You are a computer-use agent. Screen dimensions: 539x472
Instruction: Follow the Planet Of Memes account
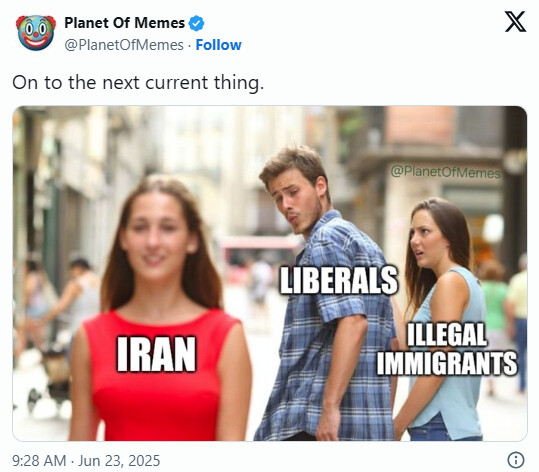(219, 45)
